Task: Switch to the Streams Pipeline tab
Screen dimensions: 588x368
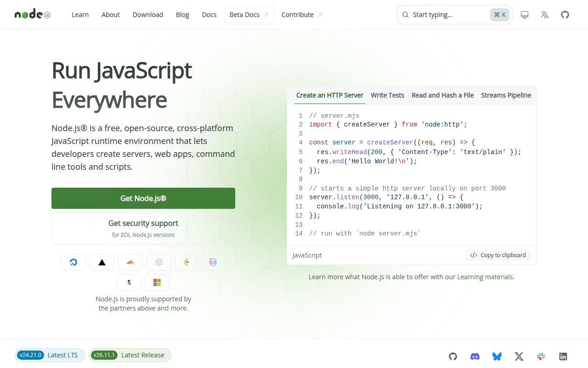Action: pos(506,95)
